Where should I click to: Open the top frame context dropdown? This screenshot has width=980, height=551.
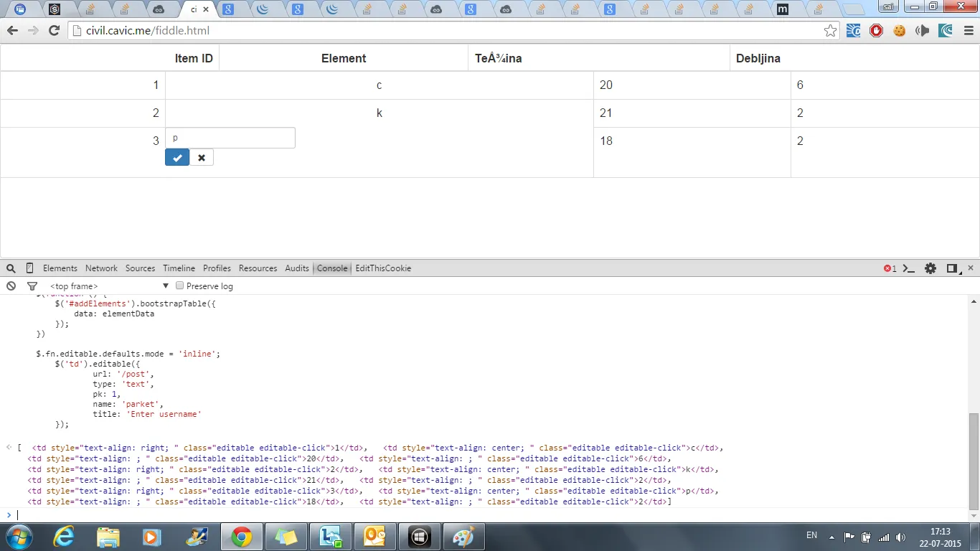click(109, 286)
